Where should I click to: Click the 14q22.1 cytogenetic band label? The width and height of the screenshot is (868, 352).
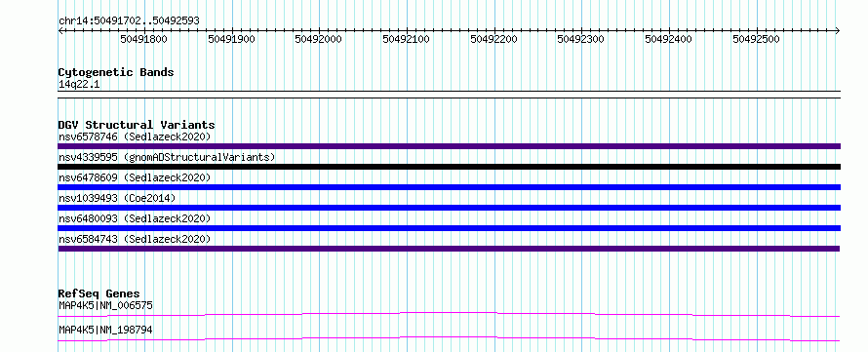pos(79,85)
